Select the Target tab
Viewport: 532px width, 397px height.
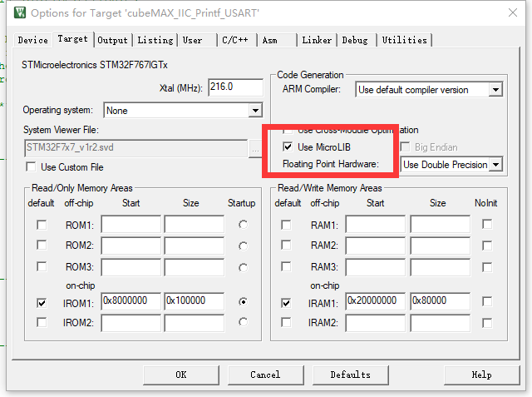coord(72,39)
